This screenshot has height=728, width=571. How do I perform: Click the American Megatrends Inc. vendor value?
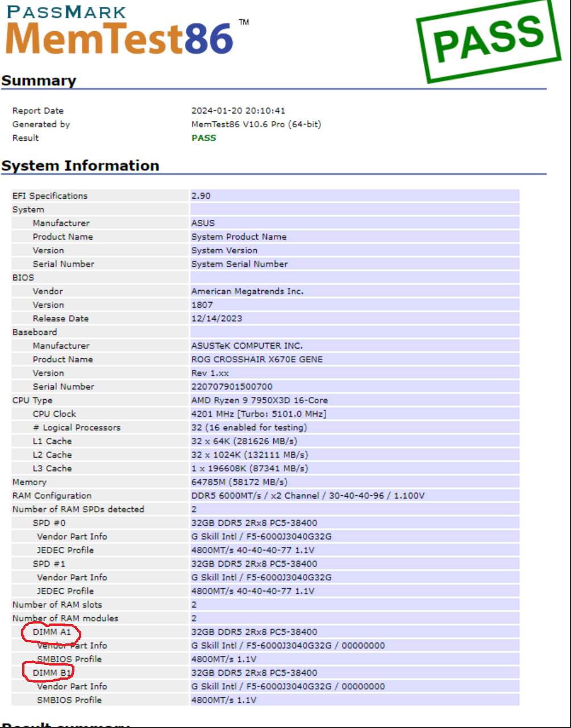(247, 291)
